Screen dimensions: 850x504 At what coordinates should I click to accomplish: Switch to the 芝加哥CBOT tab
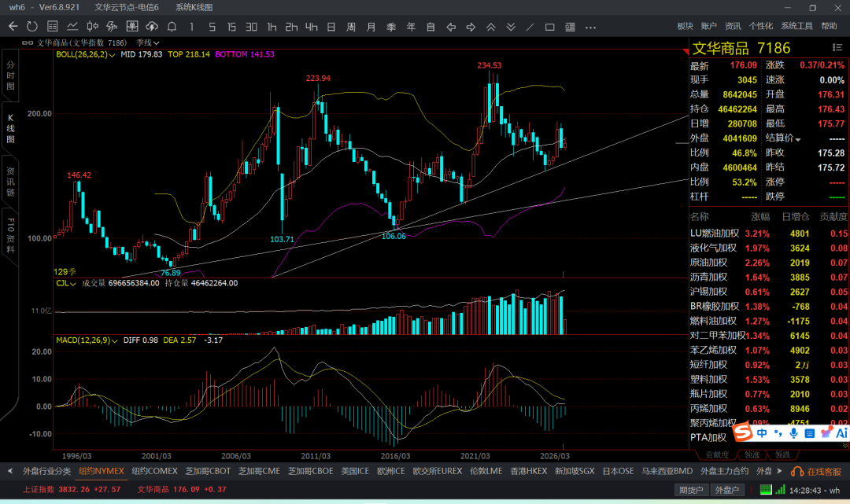(x=208, y=471)
